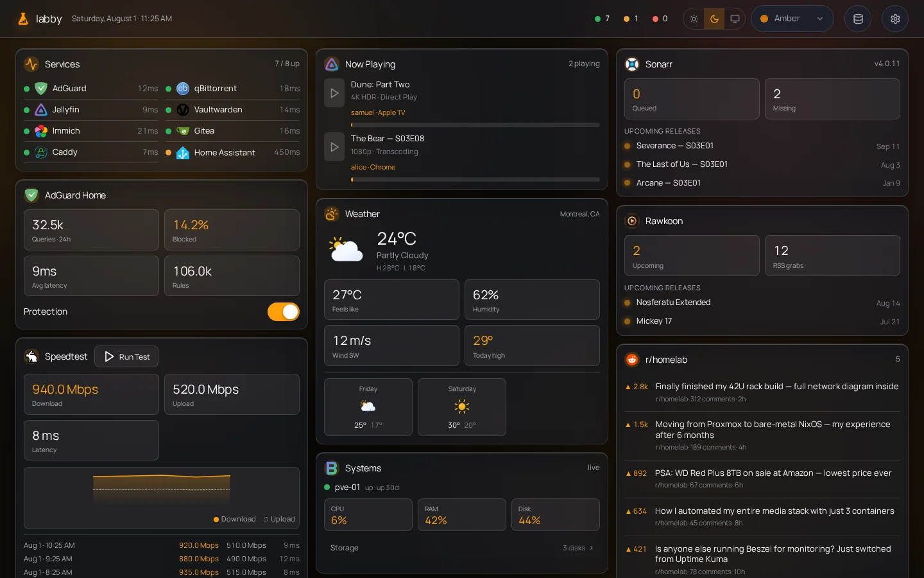This screenshot has height=578, width=924.
Task: Open the 42U rack build post
Action: (777, 387)
